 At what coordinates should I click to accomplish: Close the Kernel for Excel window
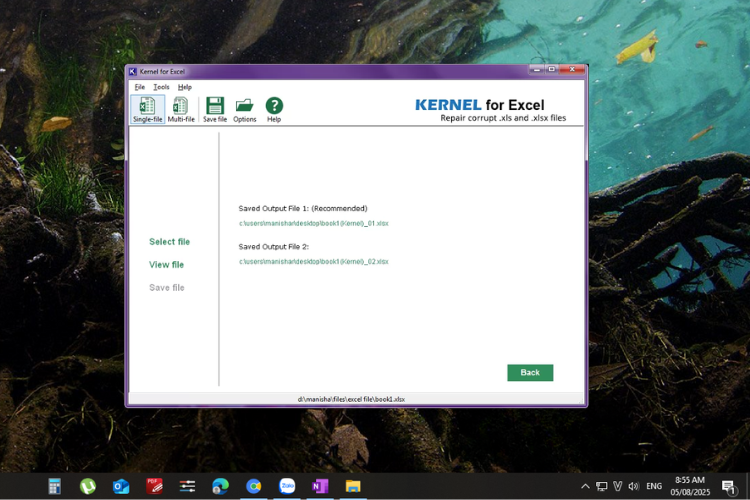[x=572, y=69]
